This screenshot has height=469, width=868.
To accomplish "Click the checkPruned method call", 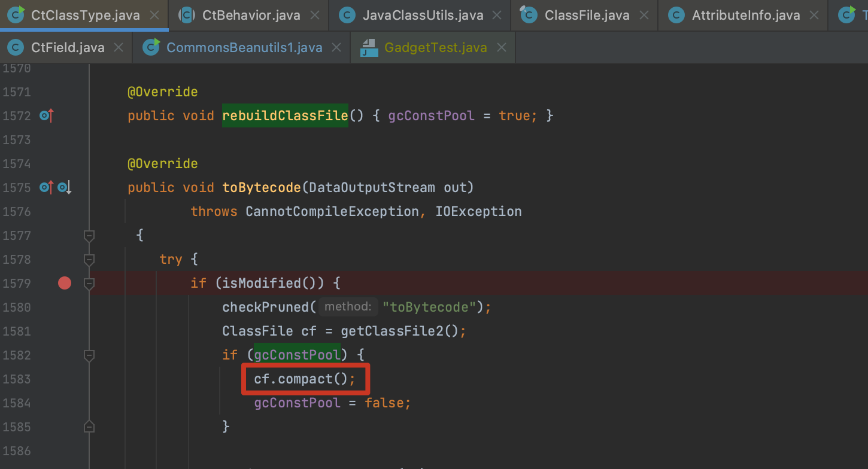I will coord(265,307).
